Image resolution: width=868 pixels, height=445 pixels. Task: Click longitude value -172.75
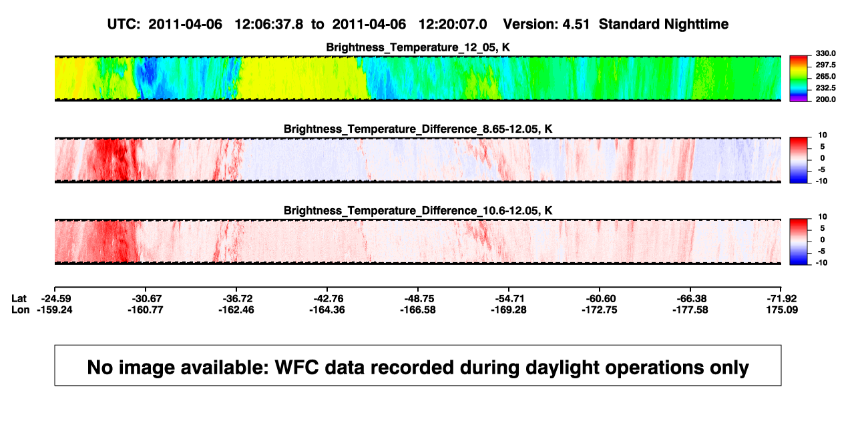[x=600, y=310]
